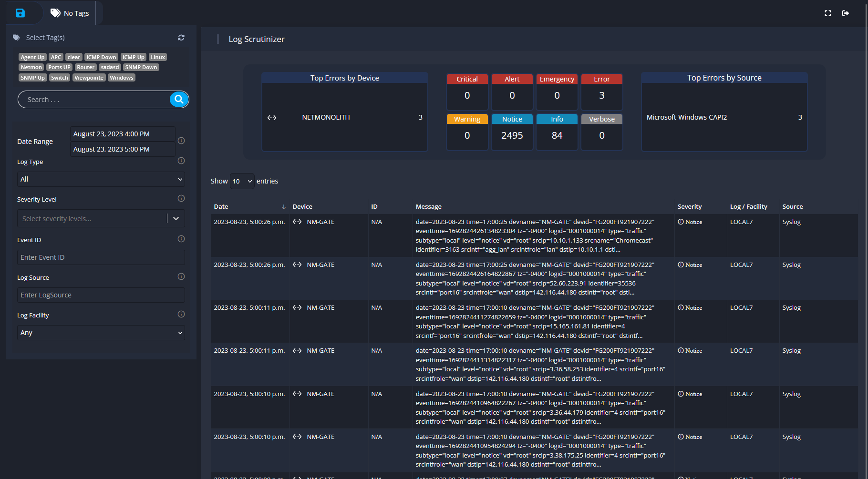Click the search magnifier button
Image resolution: width=868 pixels, height=479 pixels.
(179, 99)
